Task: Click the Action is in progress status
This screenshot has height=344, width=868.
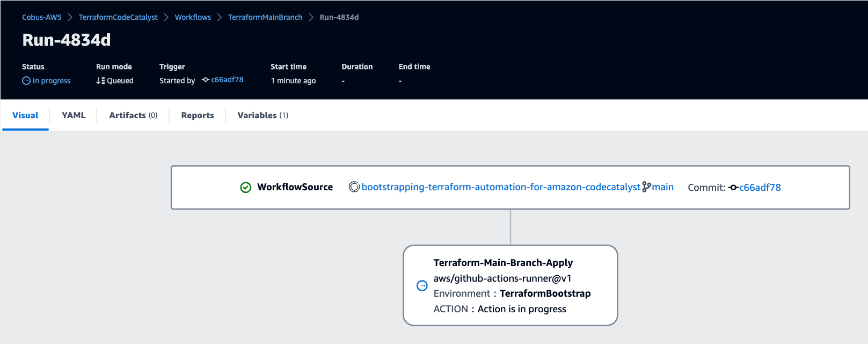Action: [x=522, y=309]
